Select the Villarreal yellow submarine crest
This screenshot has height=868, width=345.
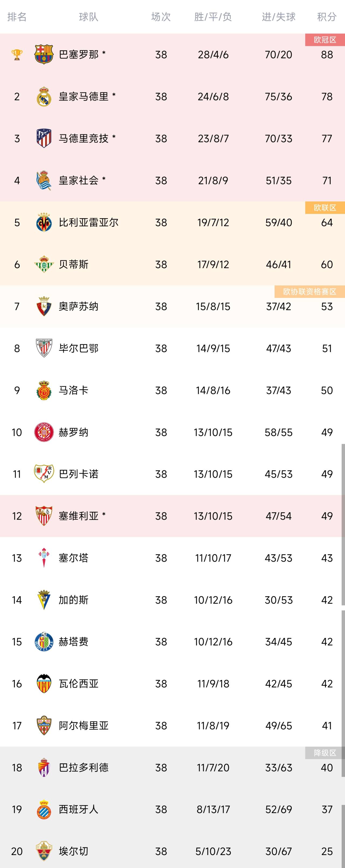pos(44,223)
